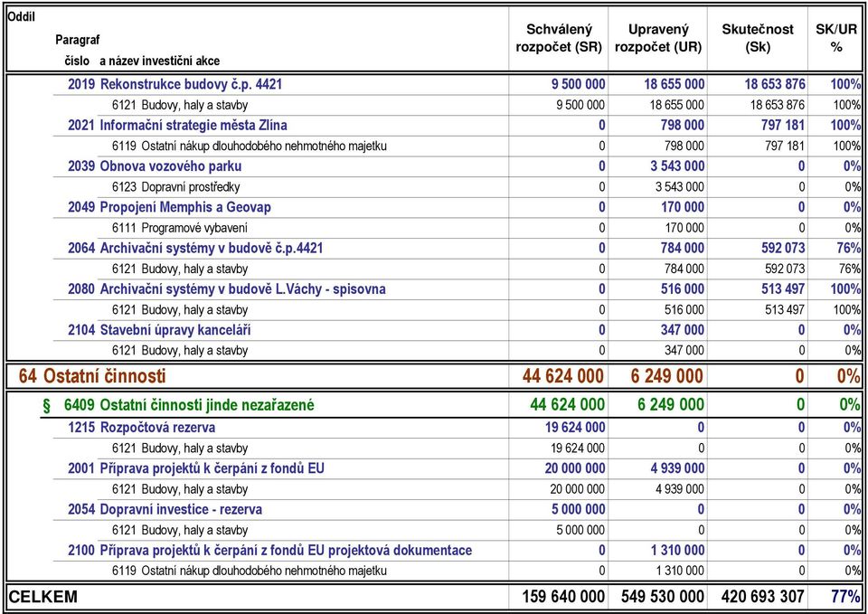Screen dimensions: 868x614
Task: Click bold value '513 497'
Action: coord(783,289)
